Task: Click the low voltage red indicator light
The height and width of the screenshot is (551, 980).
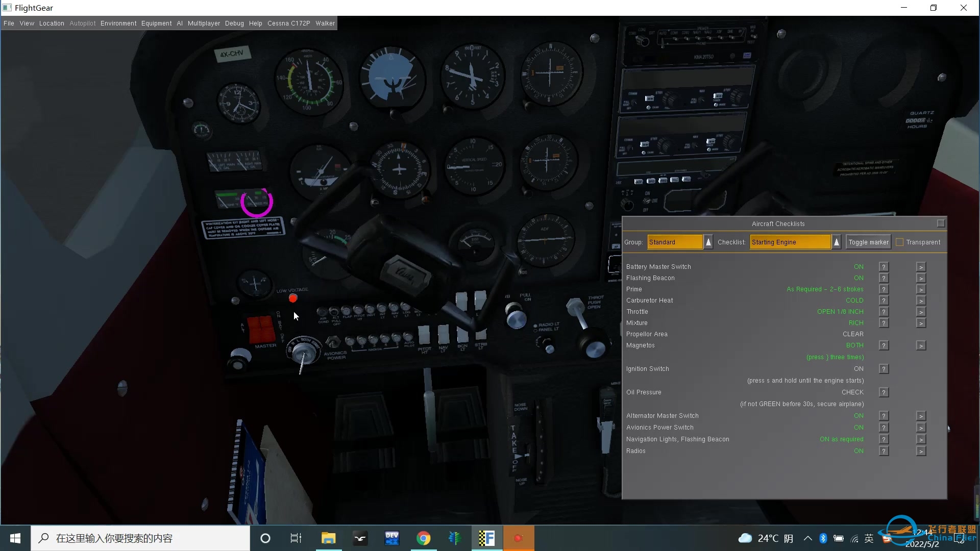Action: (x=293, y=298)
